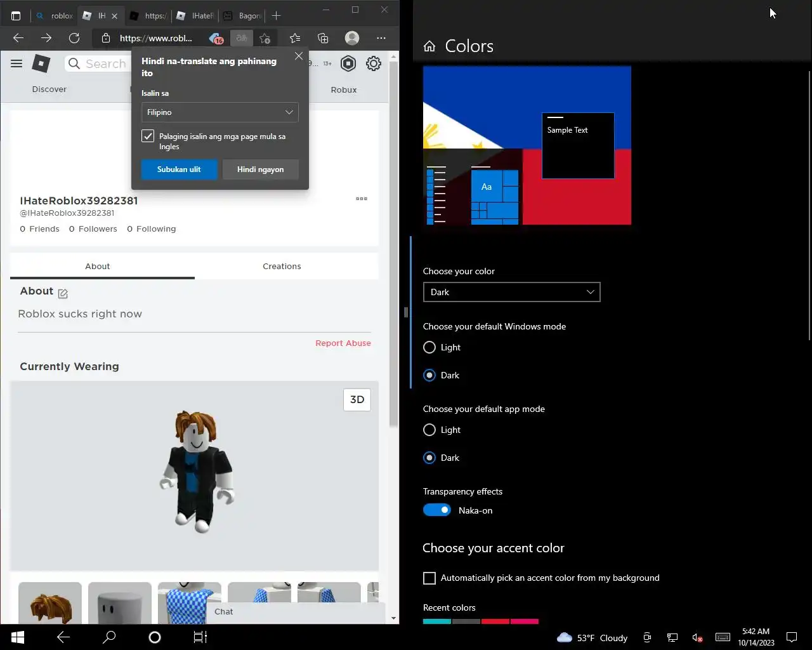Image resolution: width=812 pixels, height=650 pixels.
Task: Expand the Filipino language dropdown
Action: [x=220, y=112]
